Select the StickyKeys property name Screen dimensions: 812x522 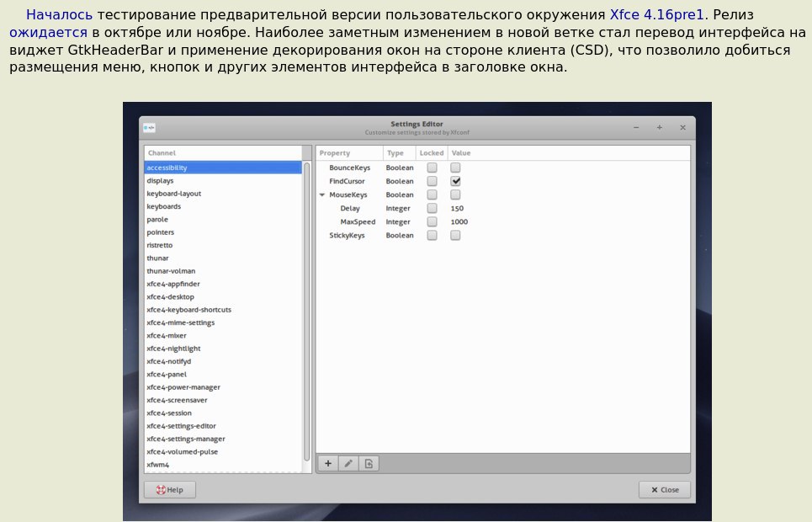pos(347,235)
